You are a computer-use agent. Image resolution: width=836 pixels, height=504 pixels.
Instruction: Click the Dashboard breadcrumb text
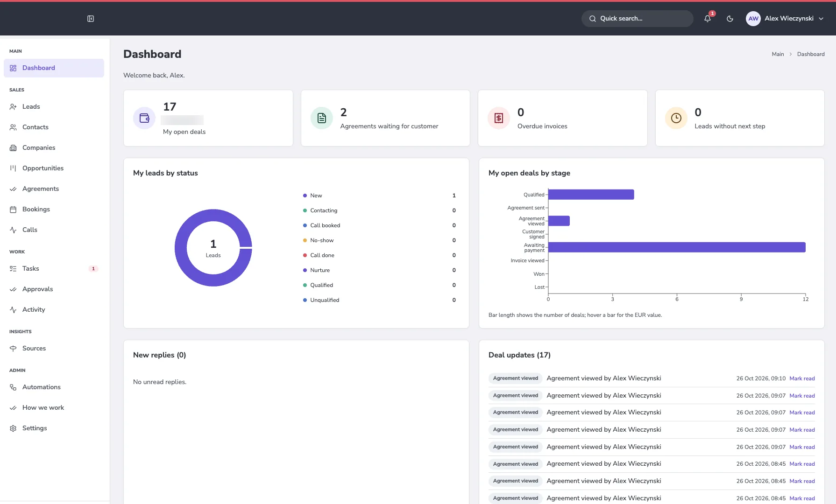(811, 54)
